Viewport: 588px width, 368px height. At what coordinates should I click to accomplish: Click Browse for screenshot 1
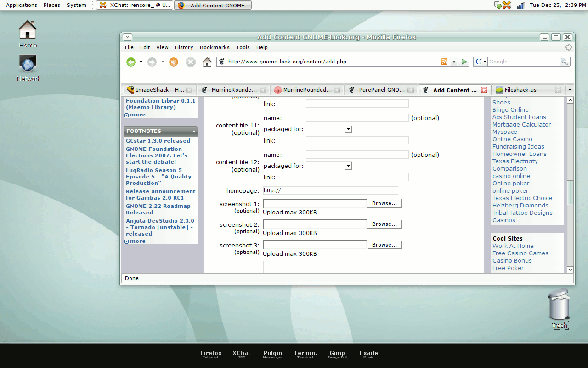[384, 203]
